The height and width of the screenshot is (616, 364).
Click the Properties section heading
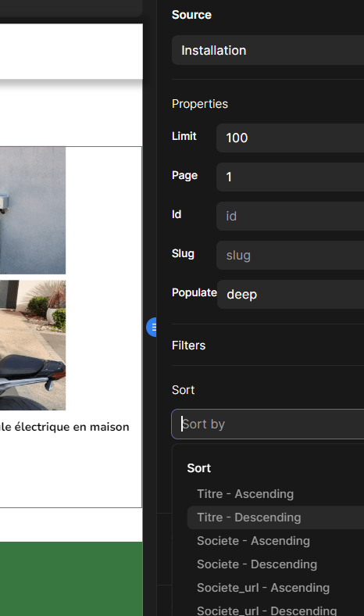[200, 104]
